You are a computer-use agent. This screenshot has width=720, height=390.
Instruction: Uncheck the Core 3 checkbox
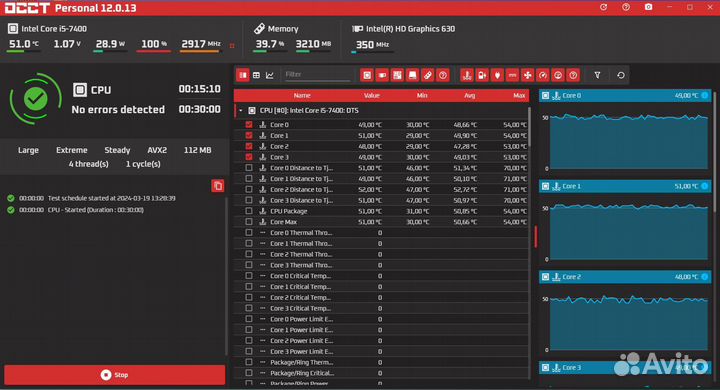(248, 157)
